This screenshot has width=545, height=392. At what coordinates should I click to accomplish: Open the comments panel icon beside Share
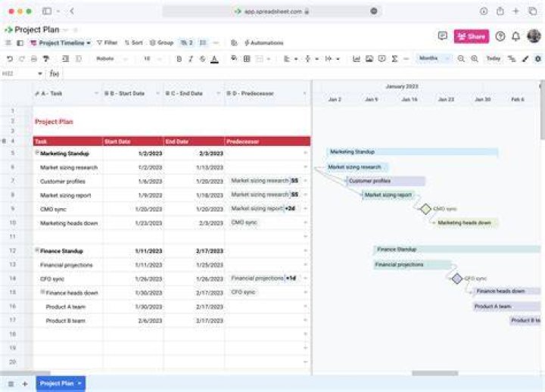click(x=443, y=36)
